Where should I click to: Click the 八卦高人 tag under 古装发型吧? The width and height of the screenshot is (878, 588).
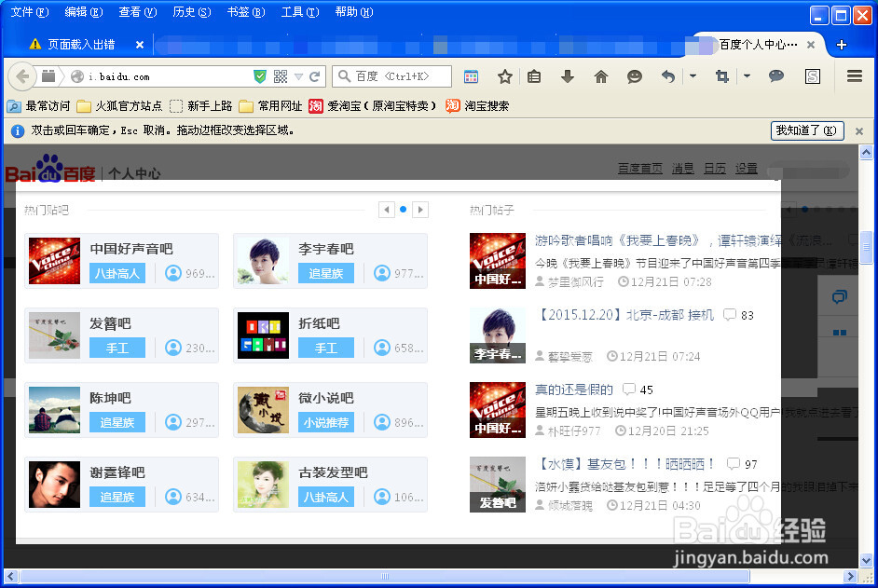(326, 497)
